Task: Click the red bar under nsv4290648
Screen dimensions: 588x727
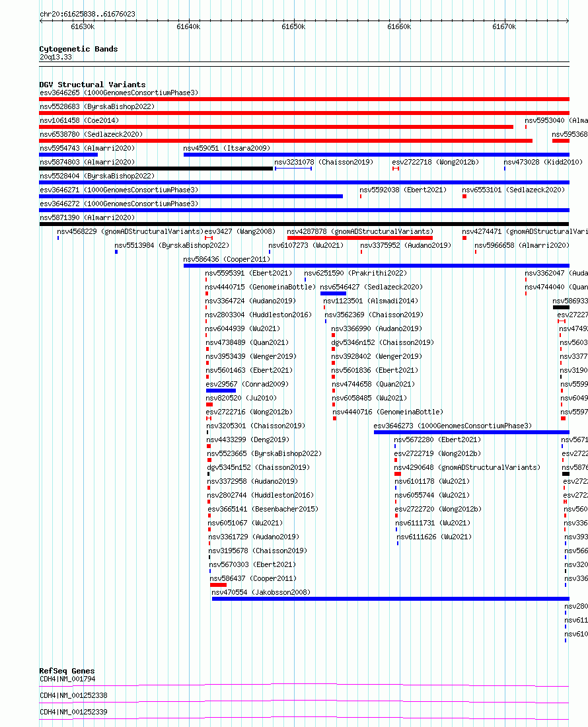Action: coord(398,475)
